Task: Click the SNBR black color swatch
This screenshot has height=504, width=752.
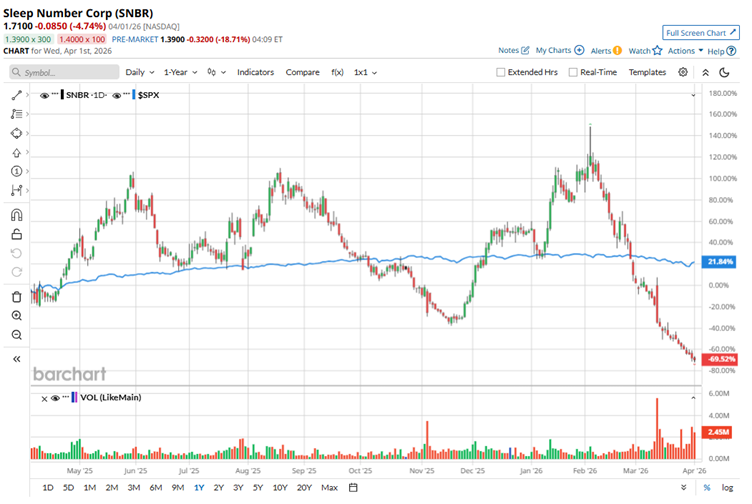Action: (62, 95)
